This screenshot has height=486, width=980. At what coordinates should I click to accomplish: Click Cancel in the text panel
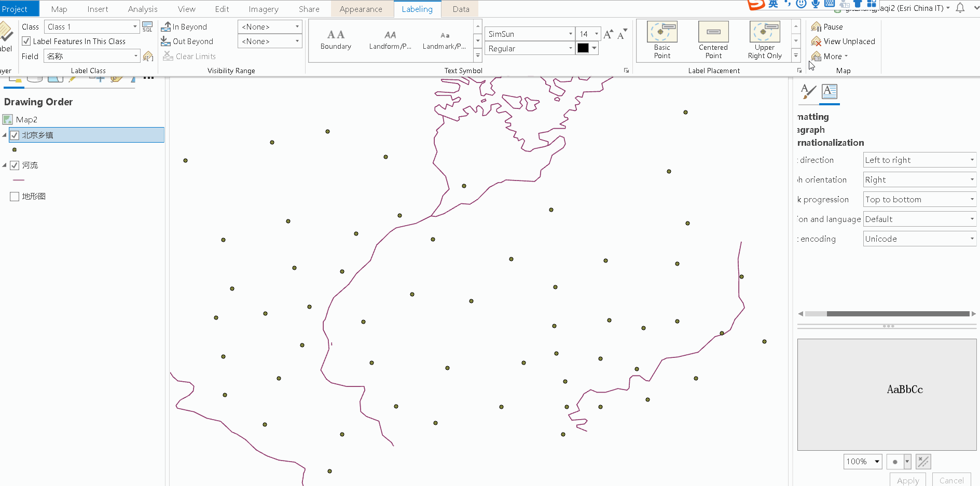(951, 480)
